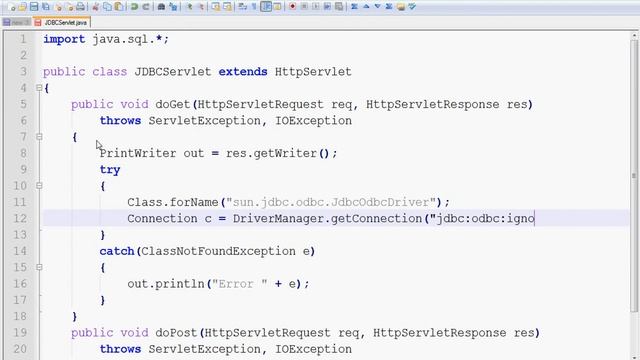
Task: Toggle synchronized vertical scrolling
Action: pos(216,7)
